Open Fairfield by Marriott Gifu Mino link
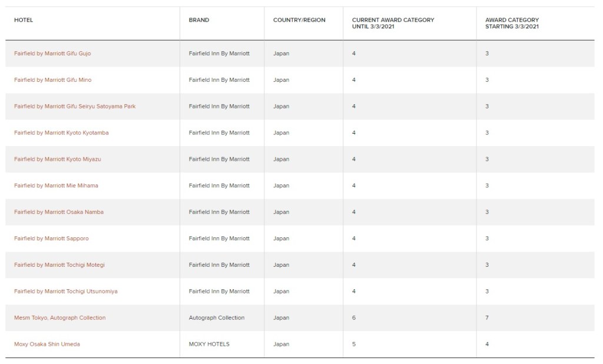The height and width of the screenshot is (364, 603). point(52,80)
